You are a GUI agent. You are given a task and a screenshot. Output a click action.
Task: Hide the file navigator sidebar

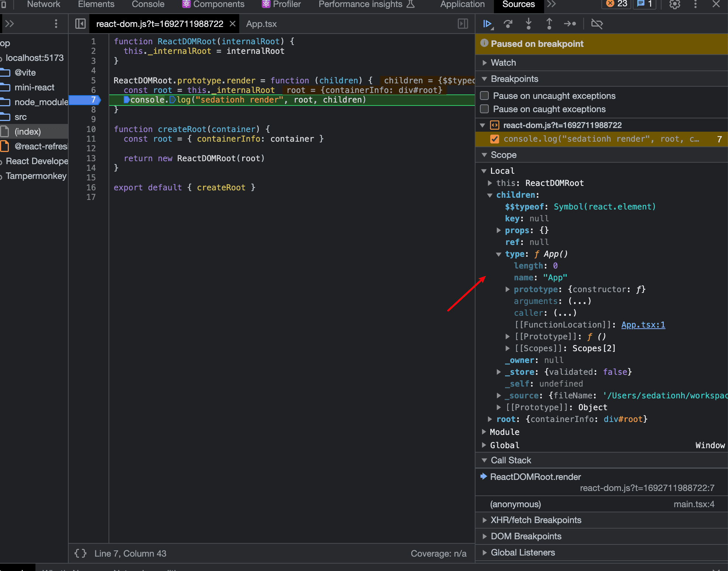(80, 24)
